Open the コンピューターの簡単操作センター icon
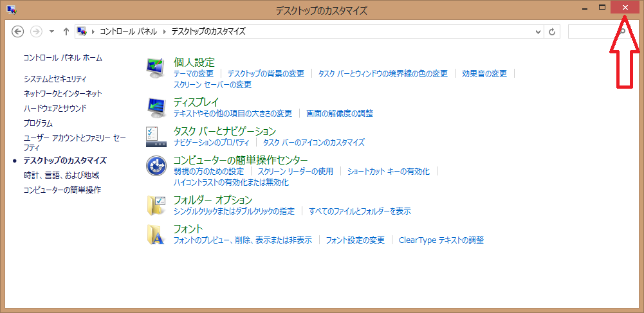Screen dimensions: 644x313 point(156,166)
